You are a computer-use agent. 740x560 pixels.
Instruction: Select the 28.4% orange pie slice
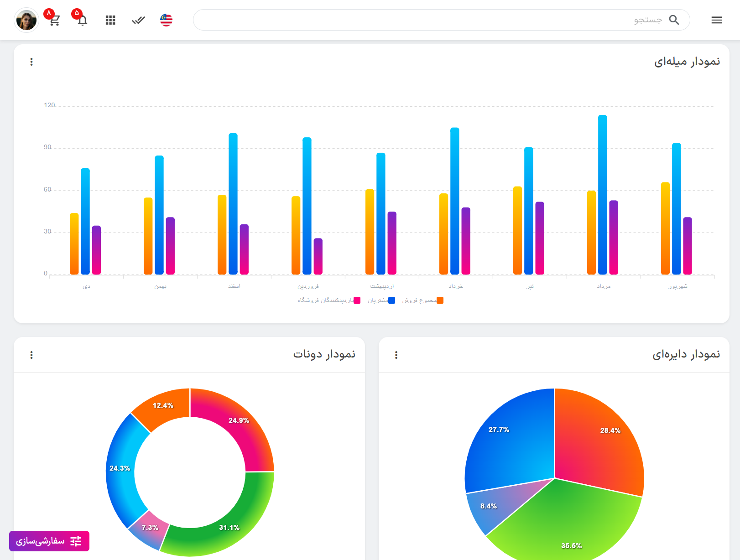click(602, 438)
